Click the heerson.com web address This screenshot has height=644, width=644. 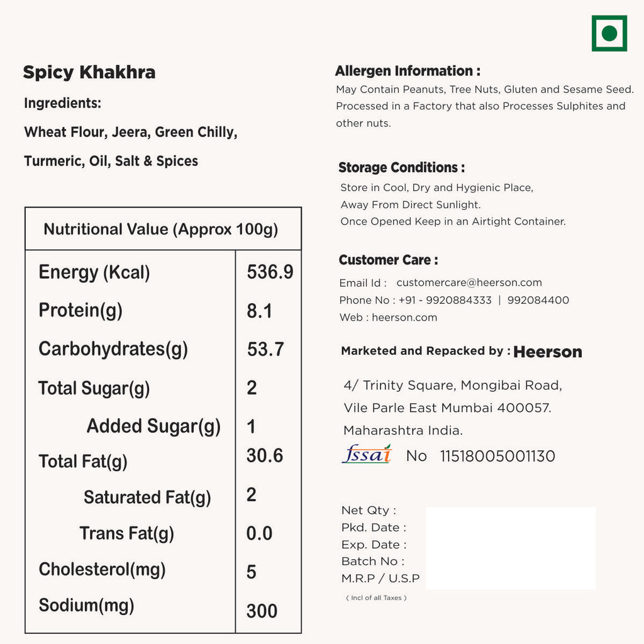pyautogui.click(x=404, y=318)
